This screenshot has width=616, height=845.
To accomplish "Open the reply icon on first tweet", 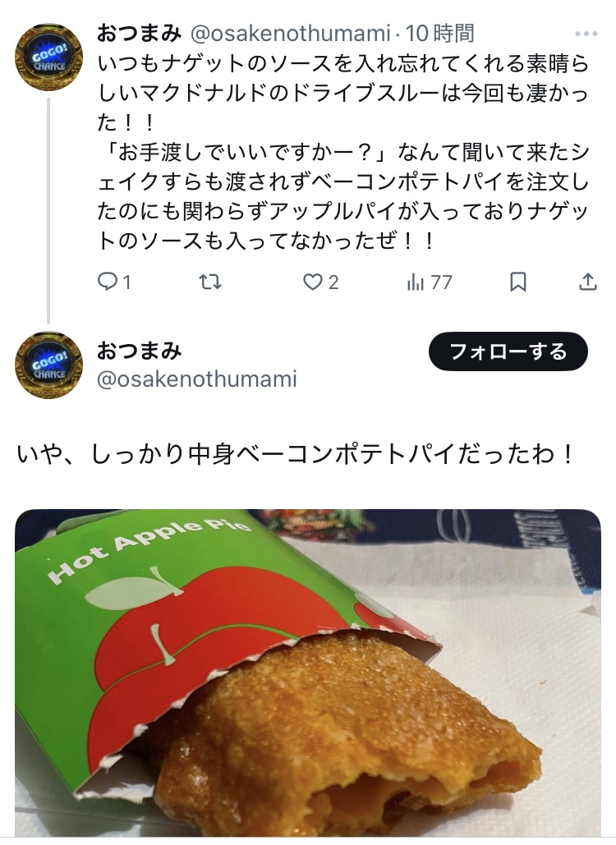I will [108, 282].
